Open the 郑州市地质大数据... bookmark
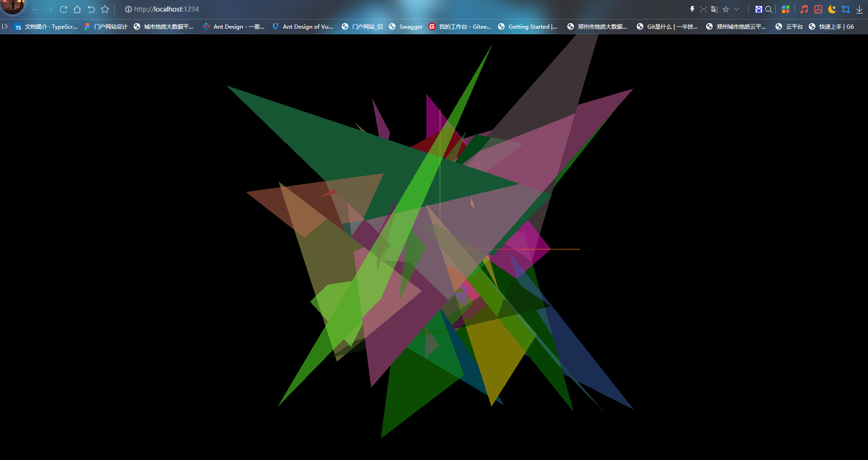868x460 pixels. point(597,27)
